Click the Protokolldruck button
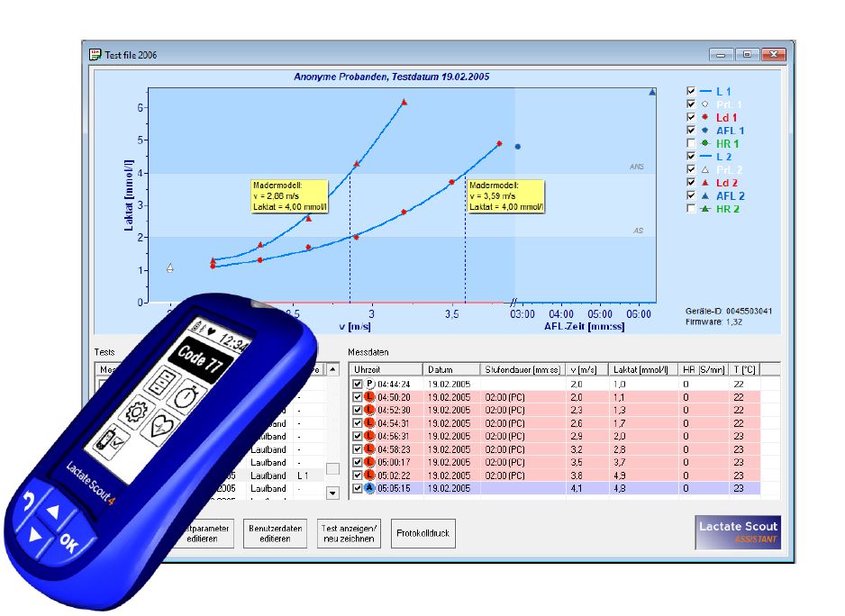The image size is (845, 616). click(x=423, y=533)
